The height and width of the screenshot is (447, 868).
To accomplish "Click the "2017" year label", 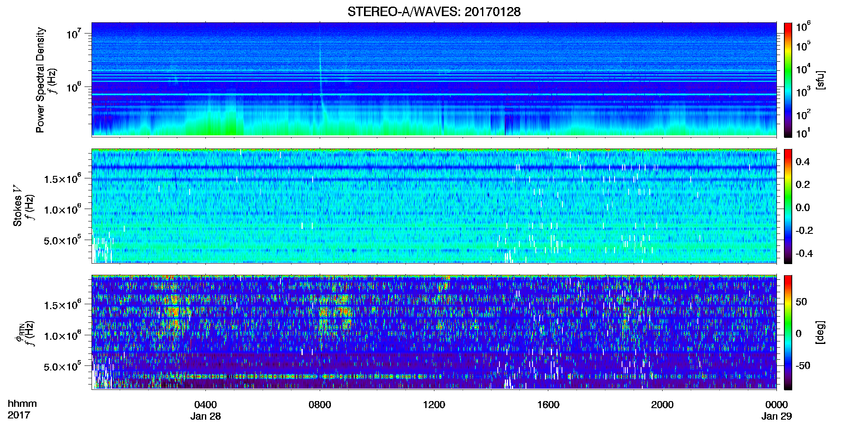I will tap(19, 415).
